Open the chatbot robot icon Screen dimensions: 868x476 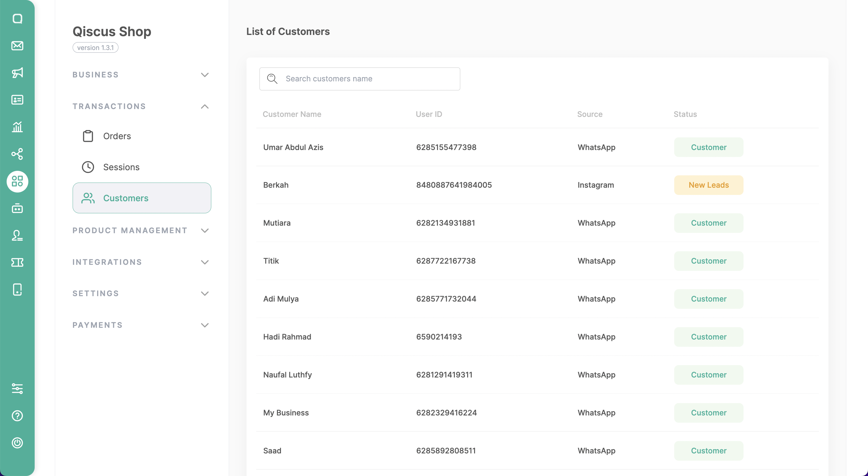pyautogui.click(x=17, y=208)
